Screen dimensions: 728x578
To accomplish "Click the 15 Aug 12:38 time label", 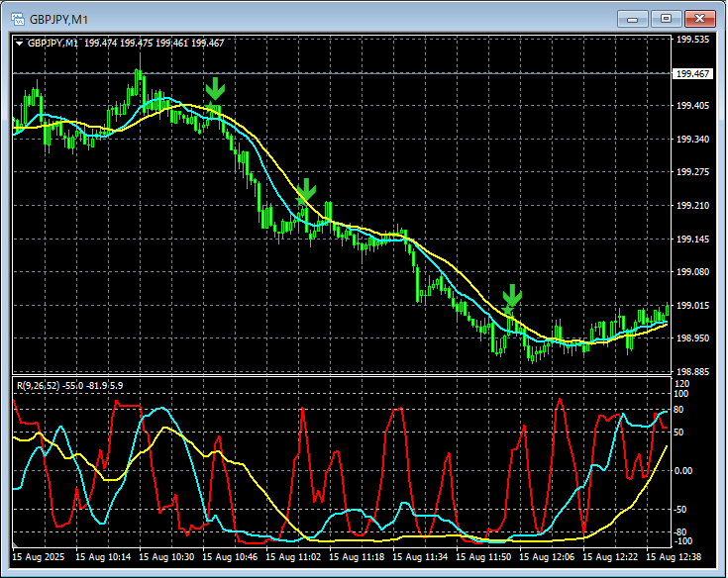I will pyautogui.click(x=674, y=556).
